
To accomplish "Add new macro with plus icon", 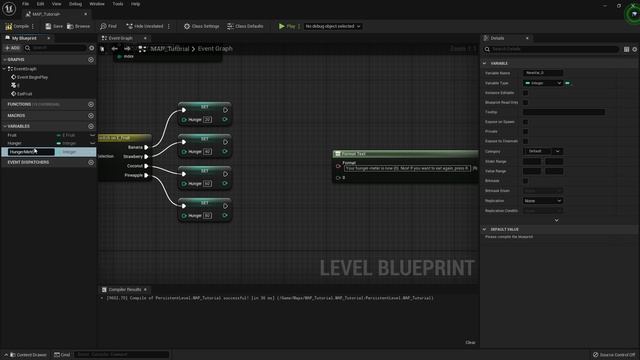I will [91, 116].
